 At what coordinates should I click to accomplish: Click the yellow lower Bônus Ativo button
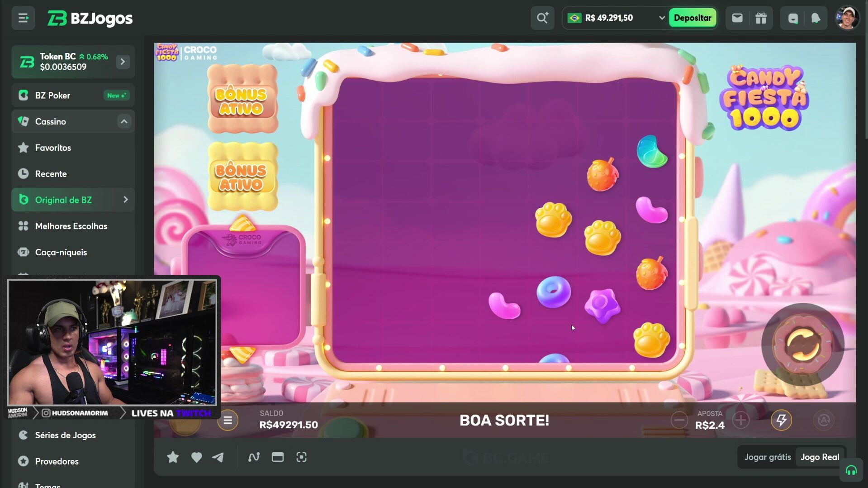click(x=242, y=176)
